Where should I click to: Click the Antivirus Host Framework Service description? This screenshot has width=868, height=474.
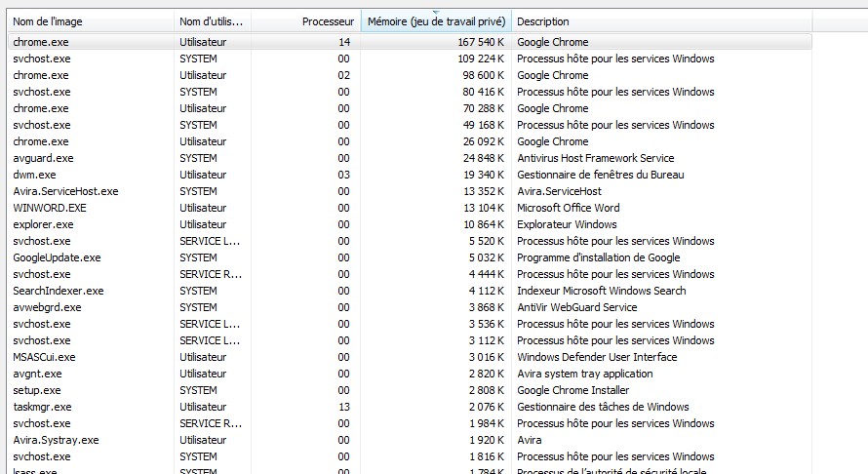(596, 158)
